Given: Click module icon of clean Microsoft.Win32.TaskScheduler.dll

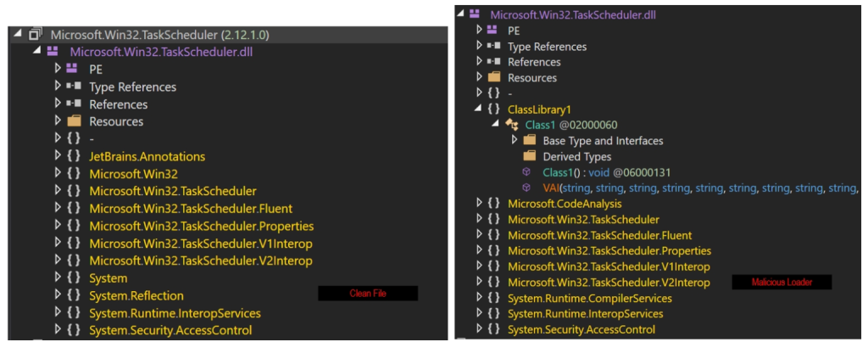Looking at the screenshot, I should click(x=52, y=52).
